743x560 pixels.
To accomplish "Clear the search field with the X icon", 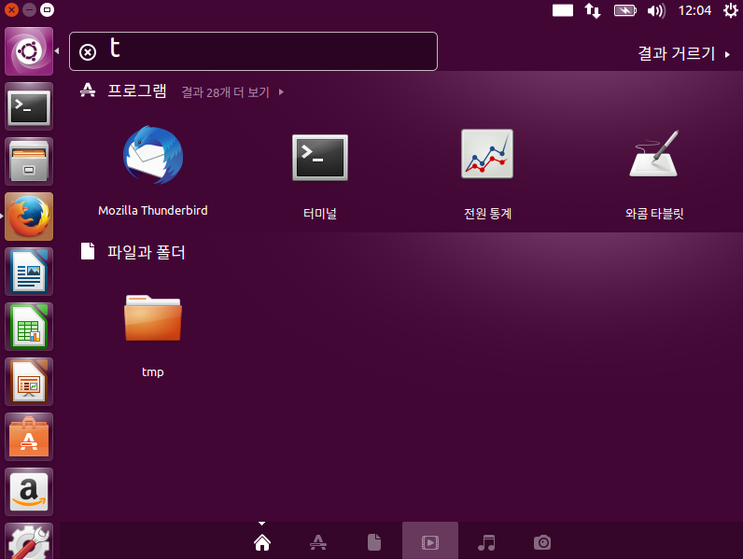I will point(88,51).
